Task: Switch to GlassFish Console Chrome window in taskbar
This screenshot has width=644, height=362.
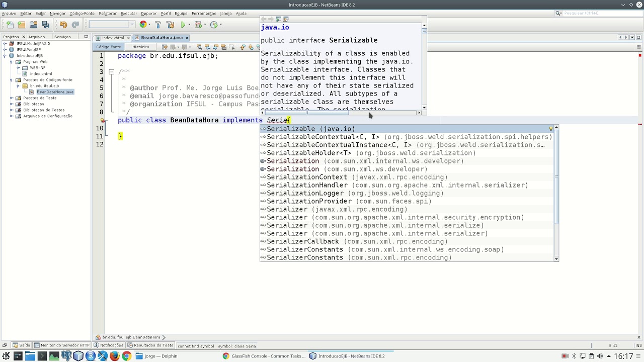Action: (265, 356)
